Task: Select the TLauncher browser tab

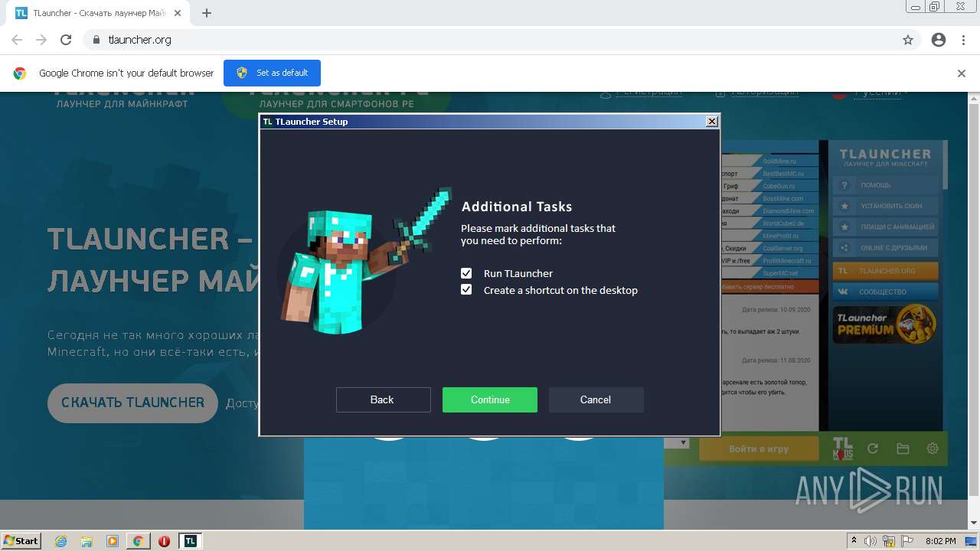Action: 96,13
